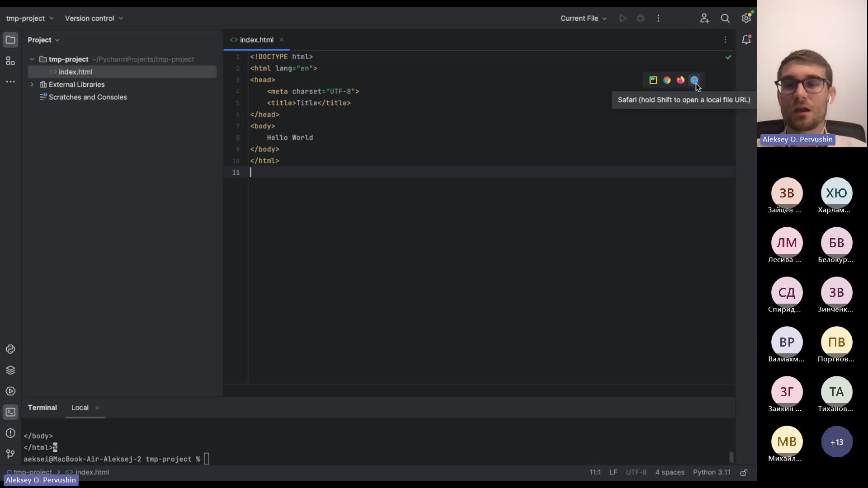Open the Notifications bell icon
The height and width of the screenshot is (488, 868).
click(746, 40)
